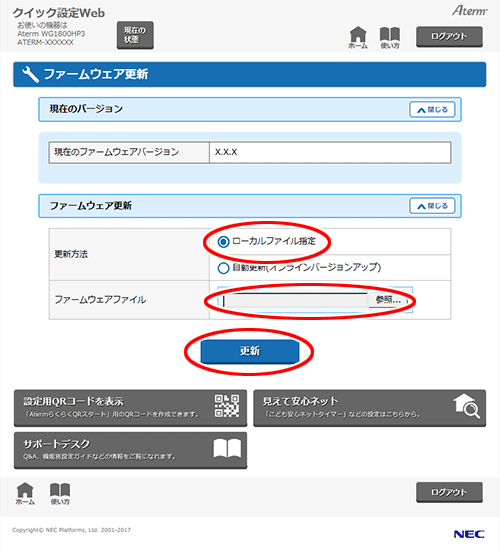
Task: Click the Copyright NEC Platforms text
Action: 72,530
